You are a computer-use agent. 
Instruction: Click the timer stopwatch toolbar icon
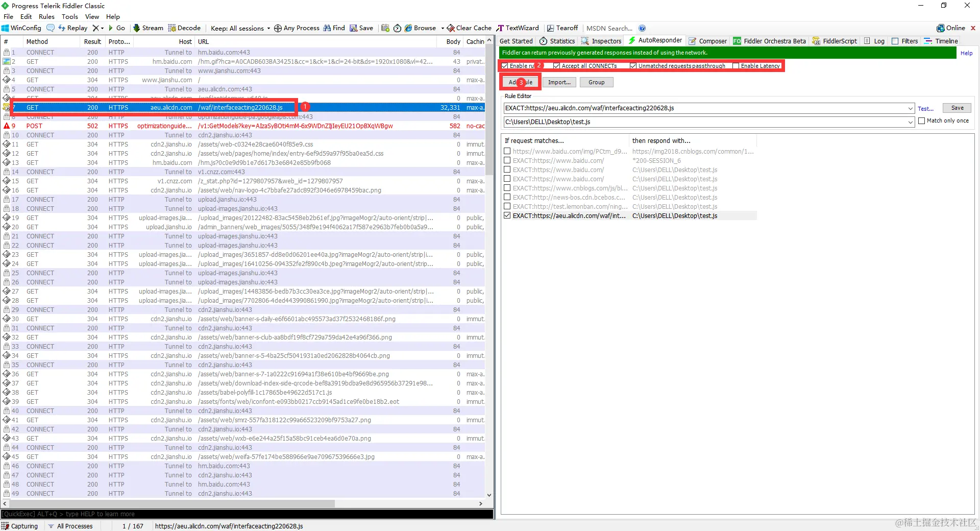(397, 28)
